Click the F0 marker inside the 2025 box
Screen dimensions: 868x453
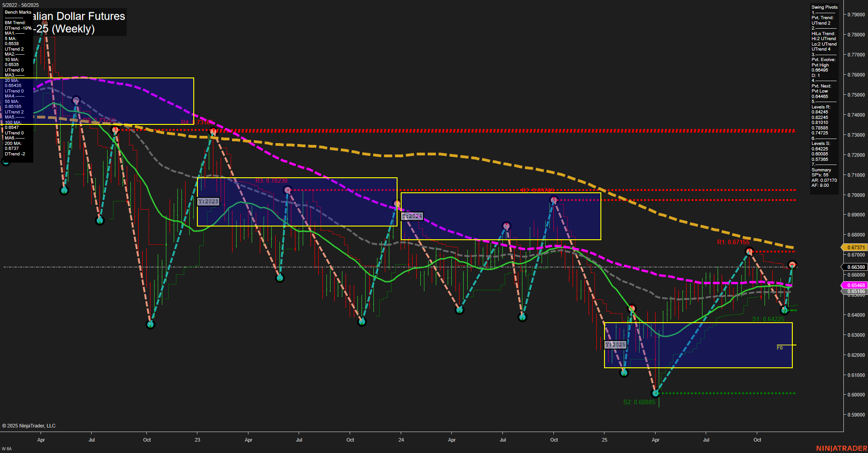point(779,347)
